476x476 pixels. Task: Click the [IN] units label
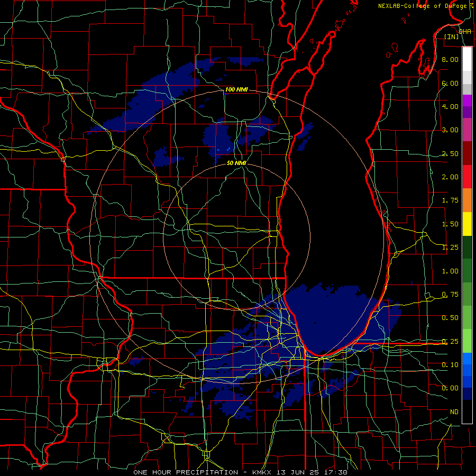(452, 36)
